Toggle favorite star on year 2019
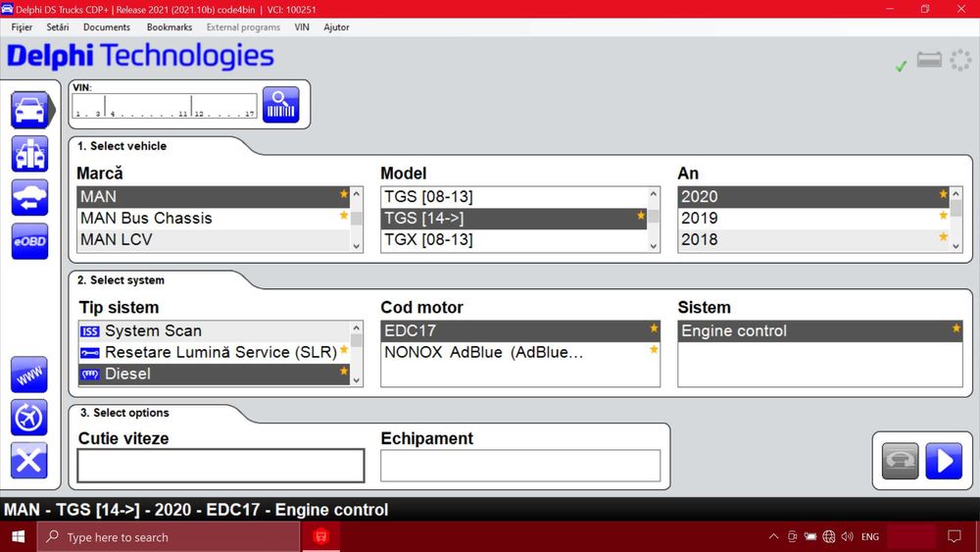The image size is (980, 552). (943, 215)
